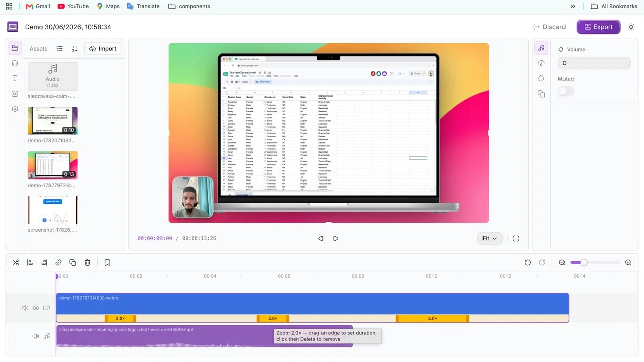
Task: Hide the video track with eye icon
Action: [36, 308]
